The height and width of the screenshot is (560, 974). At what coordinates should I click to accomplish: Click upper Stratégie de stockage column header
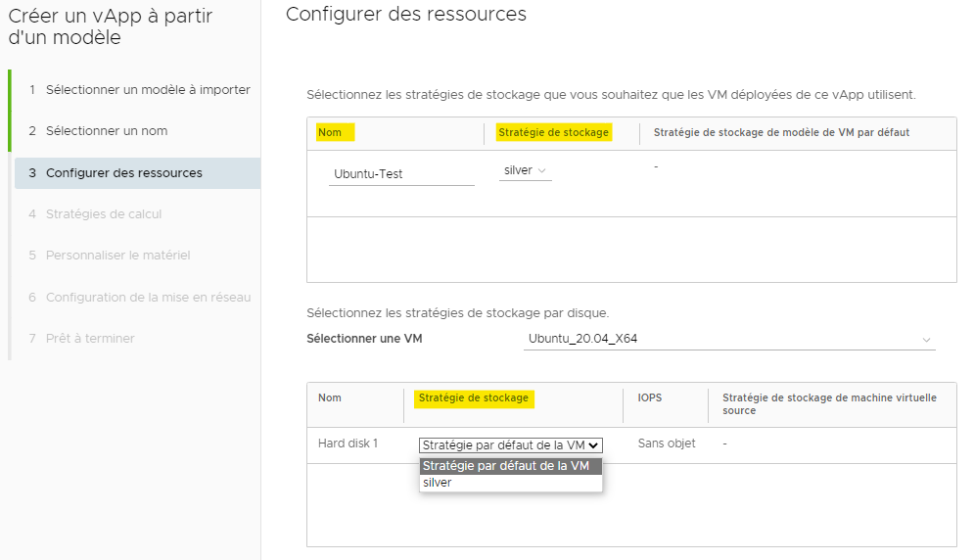coord(553,132)
